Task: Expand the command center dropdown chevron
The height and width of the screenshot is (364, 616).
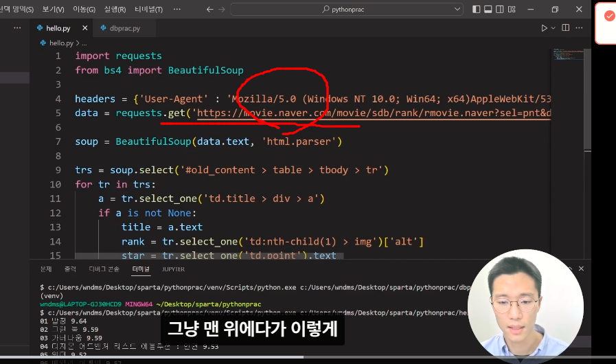Action: tap(457, 9)
